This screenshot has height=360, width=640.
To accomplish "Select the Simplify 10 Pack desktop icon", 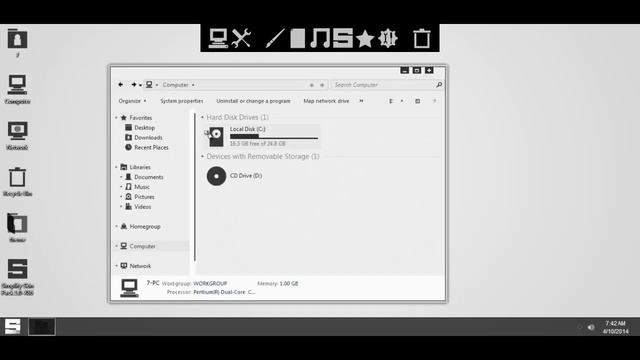I will click(x=17, y=277).
